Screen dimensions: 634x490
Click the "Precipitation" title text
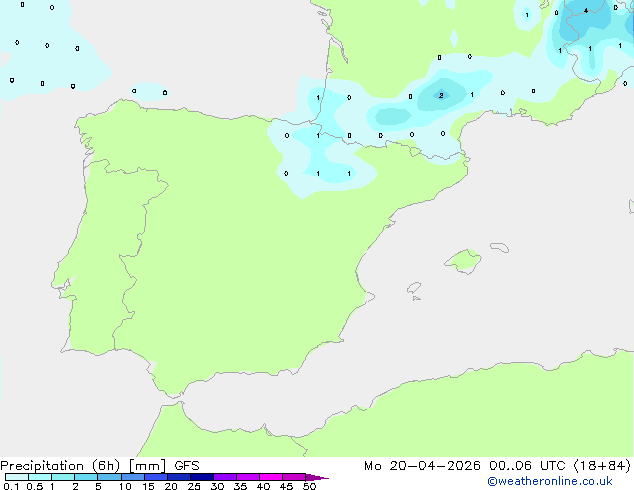(x=42, y=466)
